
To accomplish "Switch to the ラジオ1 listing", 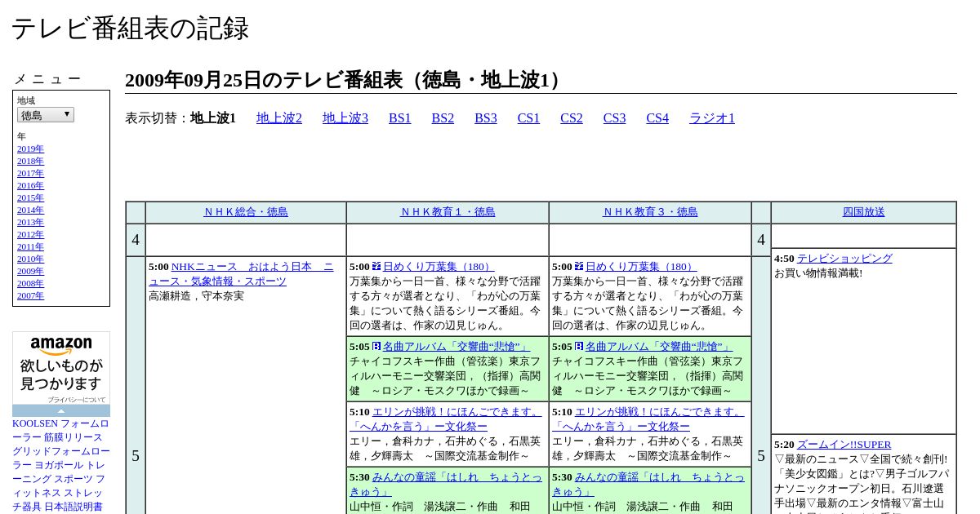I will (x=712, y=118).
